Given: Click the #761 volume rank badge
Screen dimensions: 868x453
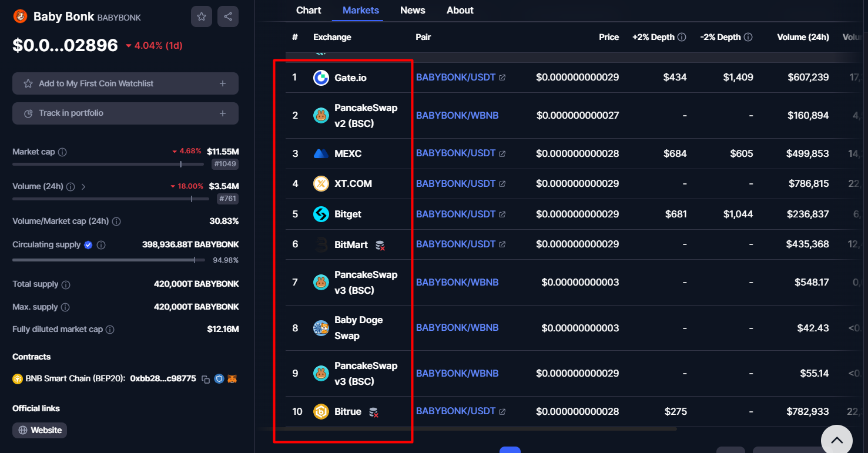Looking at the screenshot, I should (x=227, y=199).
